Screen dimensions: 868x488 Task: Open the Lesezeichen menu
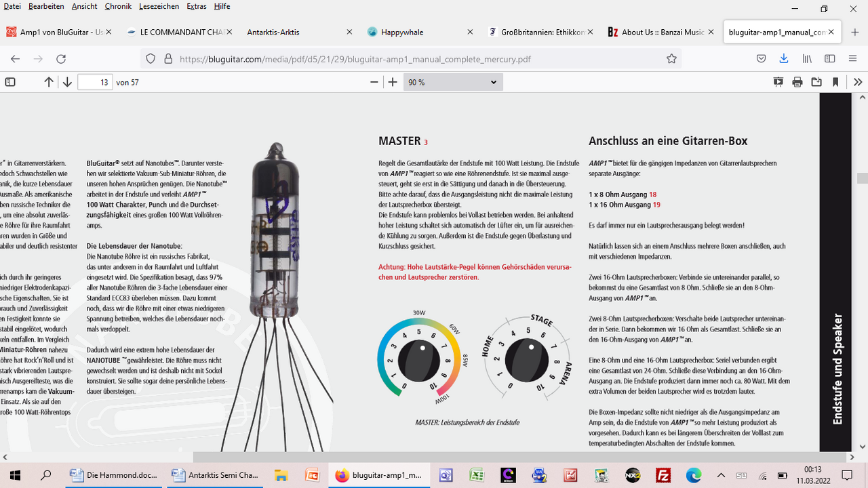coord(159,6)
